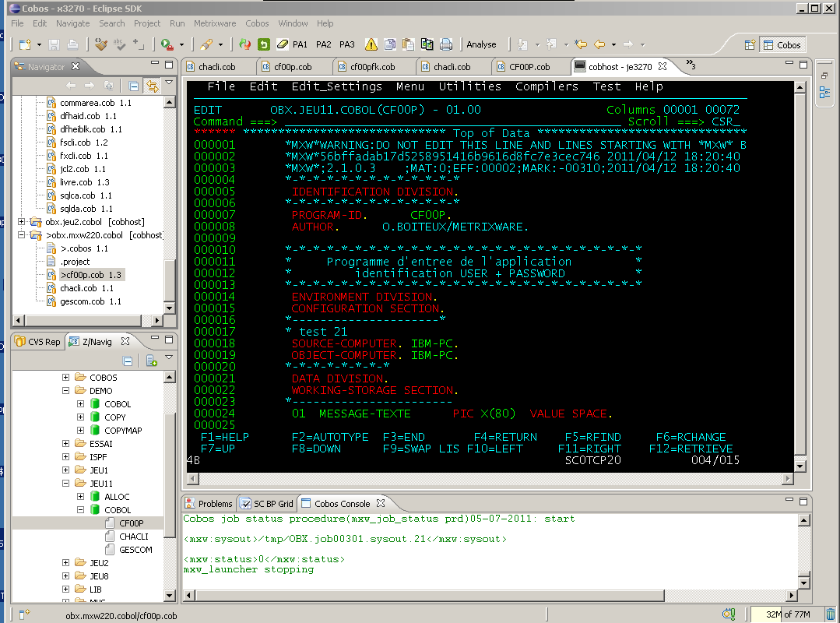Switch to the CF00P.cob editor tab
The width and height of the screenshot is (840, 623).
(x=523, y=67)
